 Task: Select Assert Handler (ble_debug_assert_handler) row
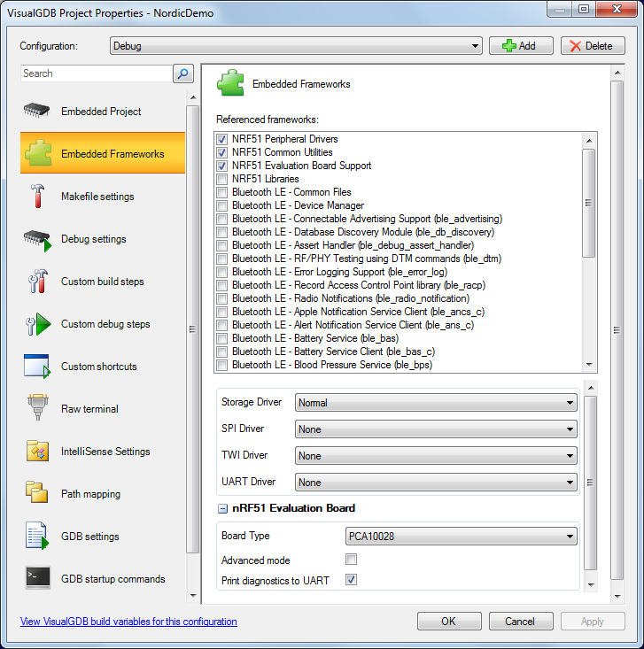pos(353,245)
